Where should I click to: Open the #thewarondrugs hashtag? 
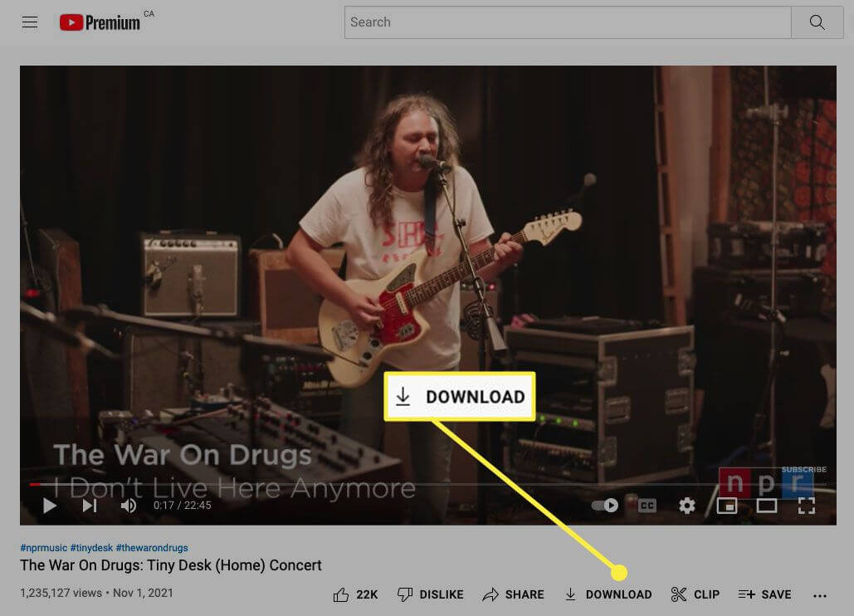pos(152,547)
